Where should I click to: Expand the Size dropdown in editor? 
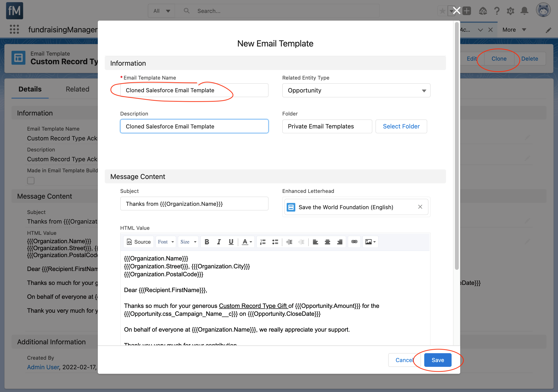click(188, 242)
